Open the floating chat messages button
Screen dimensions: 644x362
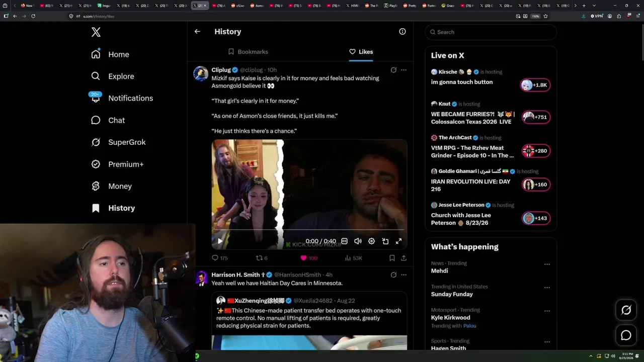(x=626, y=335)
